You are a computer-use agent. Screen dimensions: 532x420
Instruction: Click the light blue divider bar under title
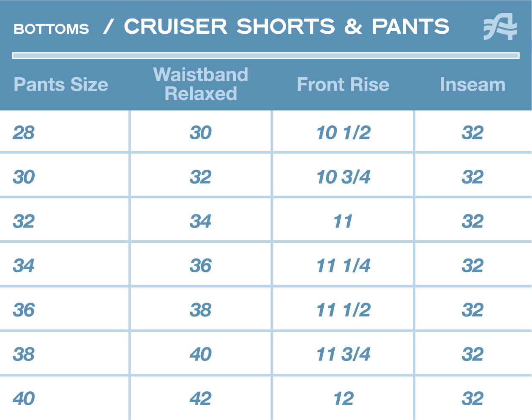(x=266, y=55)
